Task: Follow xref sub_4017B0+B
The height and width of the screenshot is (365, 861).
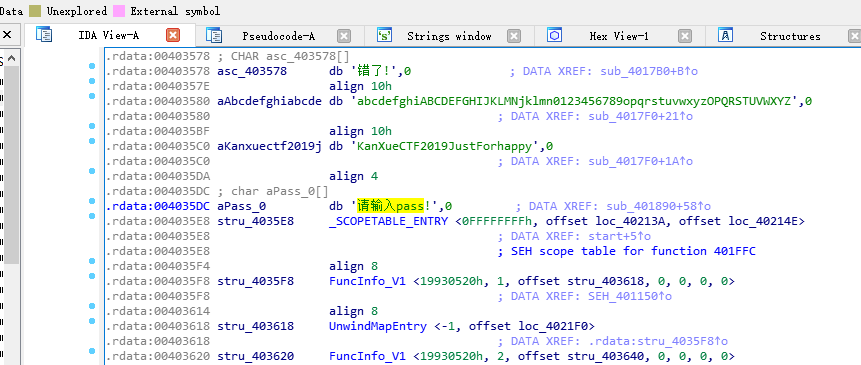Action: 649,71
